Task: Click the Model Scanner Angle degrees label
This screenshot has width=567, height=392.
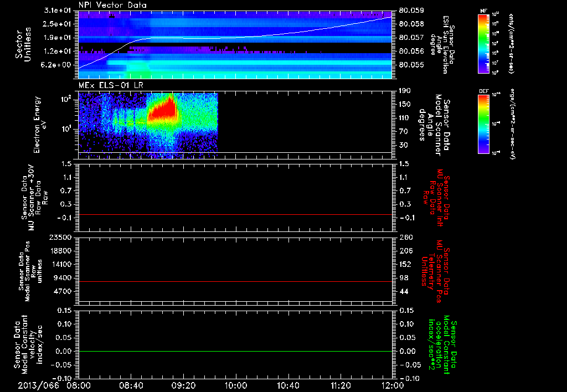Action: coord(434,125)
